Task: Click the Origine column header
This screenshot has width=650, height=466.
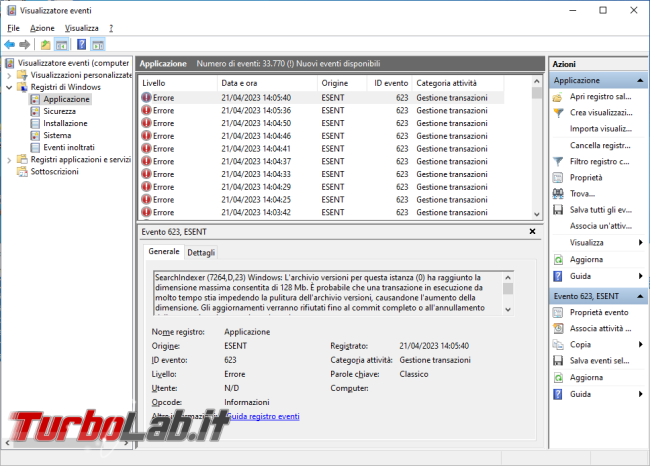Action: click(342, 83)
